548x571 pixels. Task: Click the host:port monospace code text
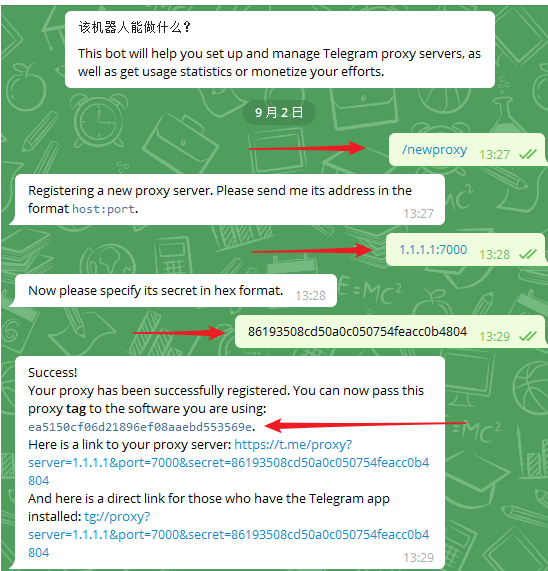(103, 209)
